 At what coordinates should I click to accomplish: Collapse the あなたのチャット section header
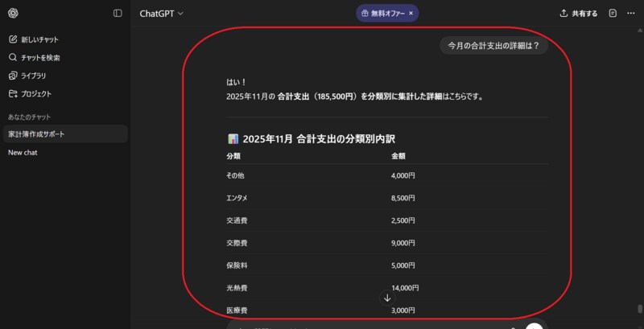coord(30,117)
